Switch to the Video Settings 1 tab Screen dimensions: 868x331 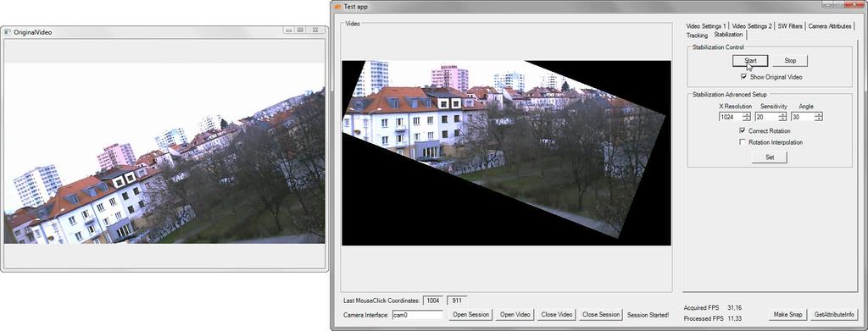click(706, 26)
